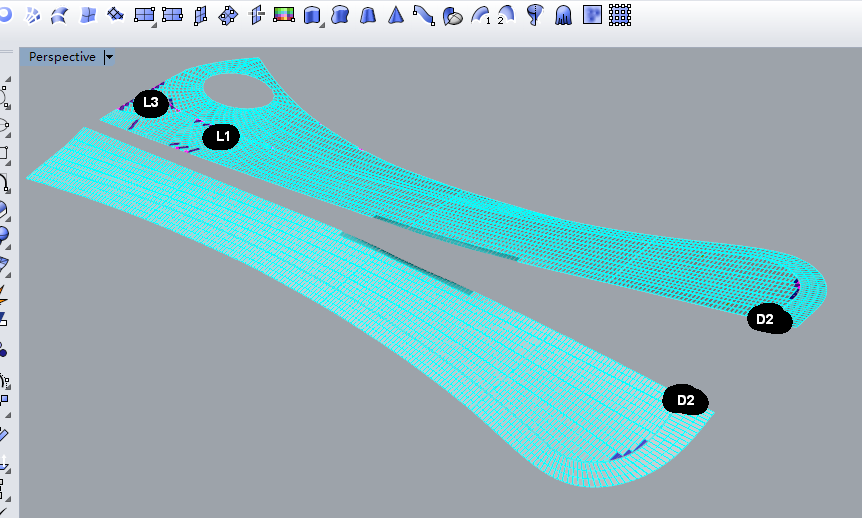Select the goblet-shaped Revolve tool icon
862x518 pixels.
click(536, 15)
